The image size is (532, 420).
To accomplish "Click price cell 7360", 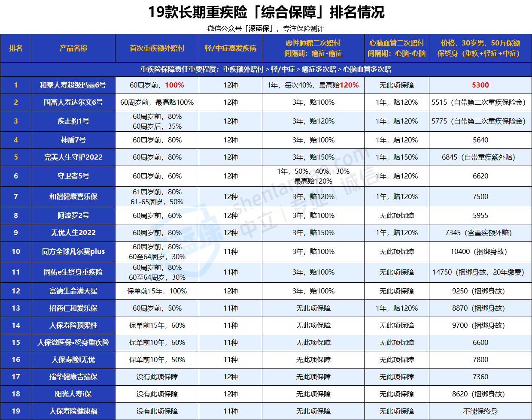I will 480,377.
